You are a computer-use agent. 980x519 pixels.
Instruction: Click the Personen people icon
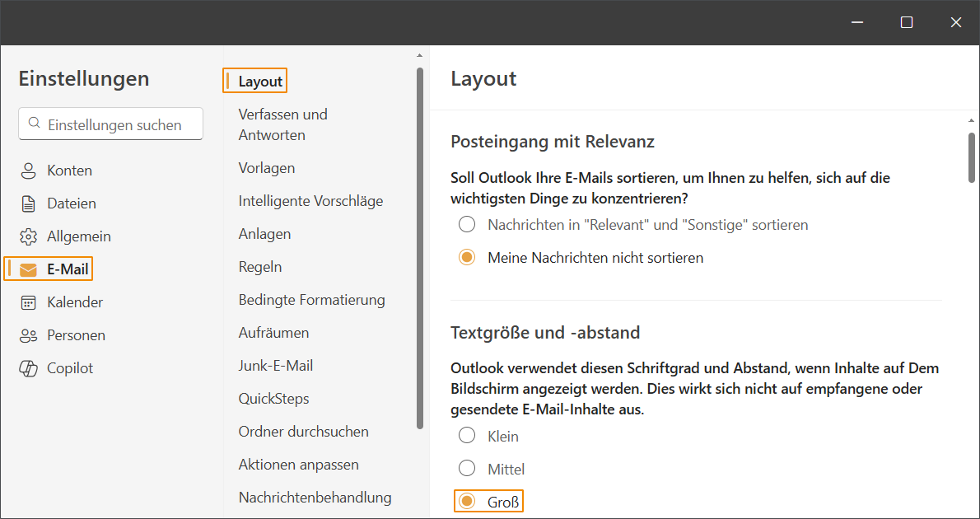29,335
